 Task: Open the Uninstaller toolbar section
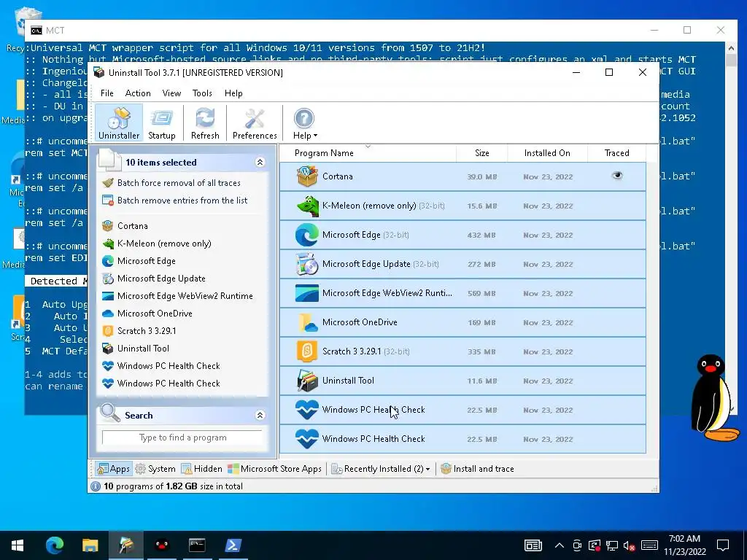coord(119,123)
